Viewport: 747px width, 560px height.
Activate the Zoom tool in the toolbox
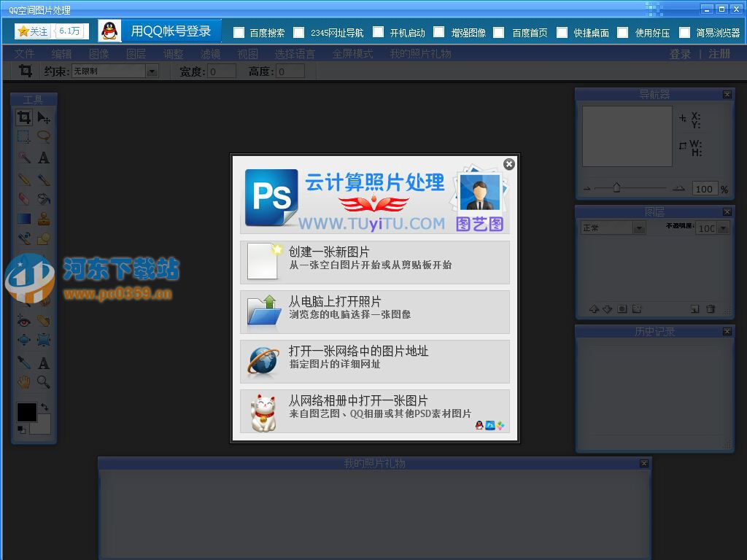pos(44,381)
